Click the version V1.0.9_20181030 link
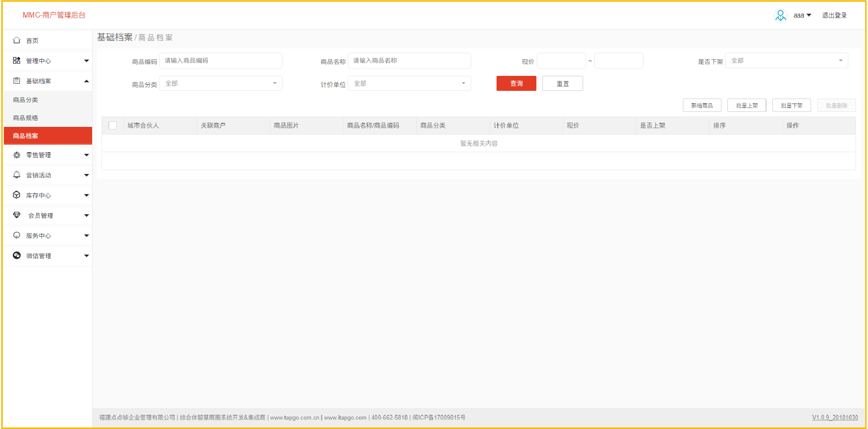 pyautogui.click(x=835, y=417)
